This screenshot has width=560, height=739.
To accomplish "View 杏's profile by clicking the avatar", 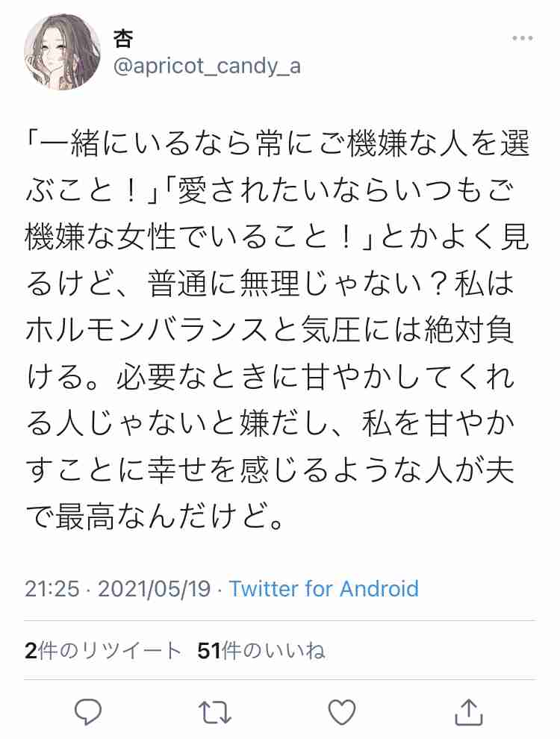I will [x=62, y=50].
